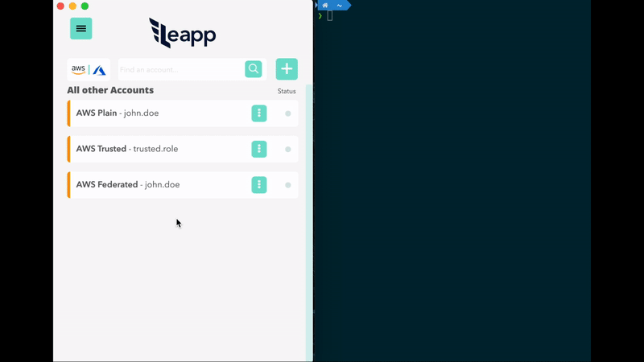This screenshot has height=362, width=644.
Task: Open options menu for AWS Plain account
Action: pos(259,113)
